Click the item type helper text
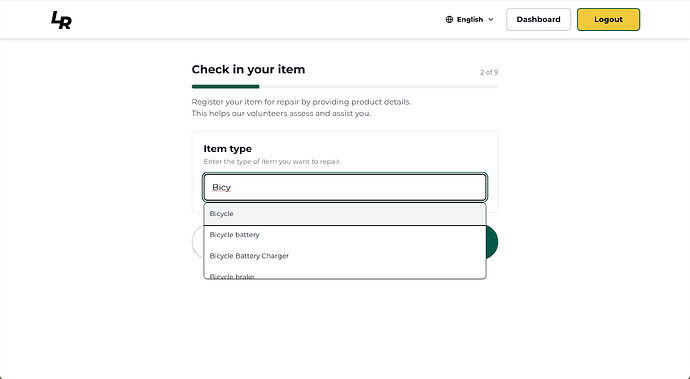The height and width of the screenshot is (379, 690). point(272,162)
